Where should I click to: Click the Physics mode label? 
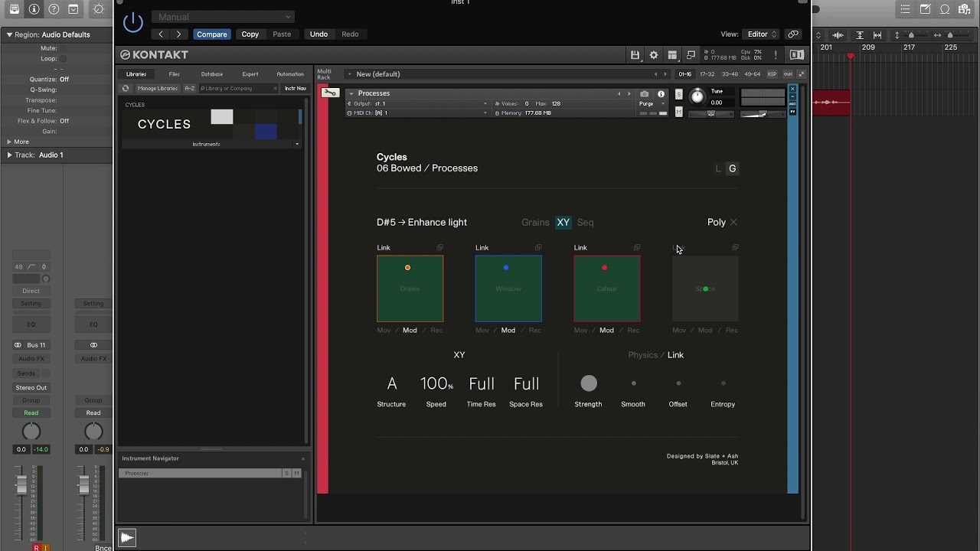pos(642,355)
